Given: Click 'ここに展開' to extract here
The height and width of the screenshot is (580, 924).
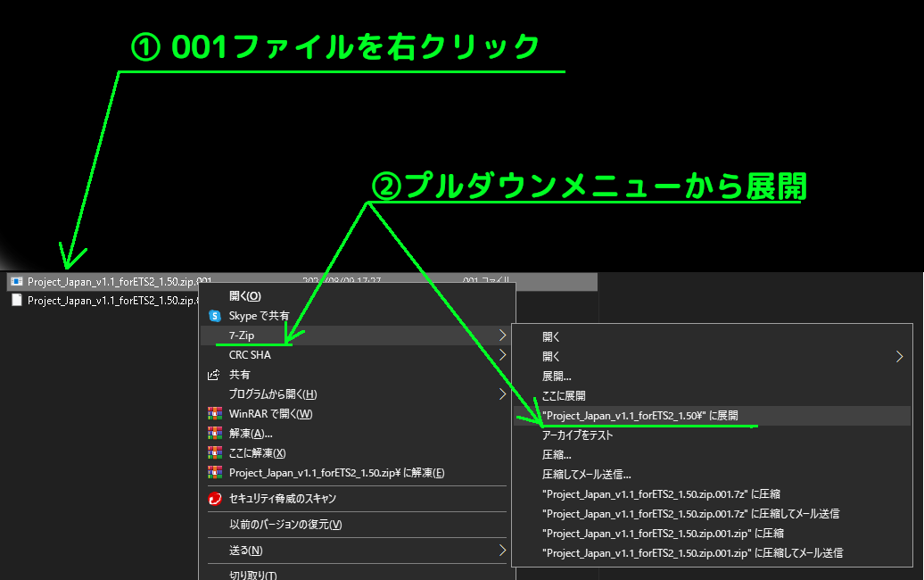Looking at the screenshot, I should click(563, 395).
